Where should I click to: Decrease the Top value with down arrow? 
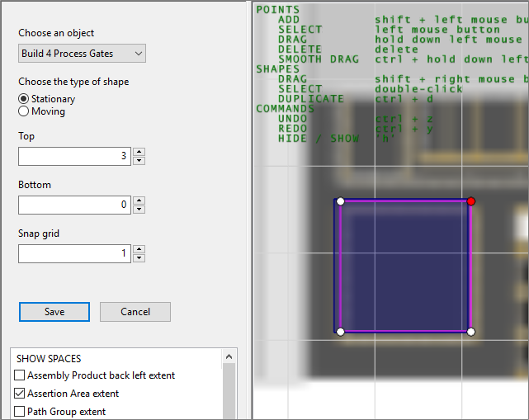[x=139, y=161]
